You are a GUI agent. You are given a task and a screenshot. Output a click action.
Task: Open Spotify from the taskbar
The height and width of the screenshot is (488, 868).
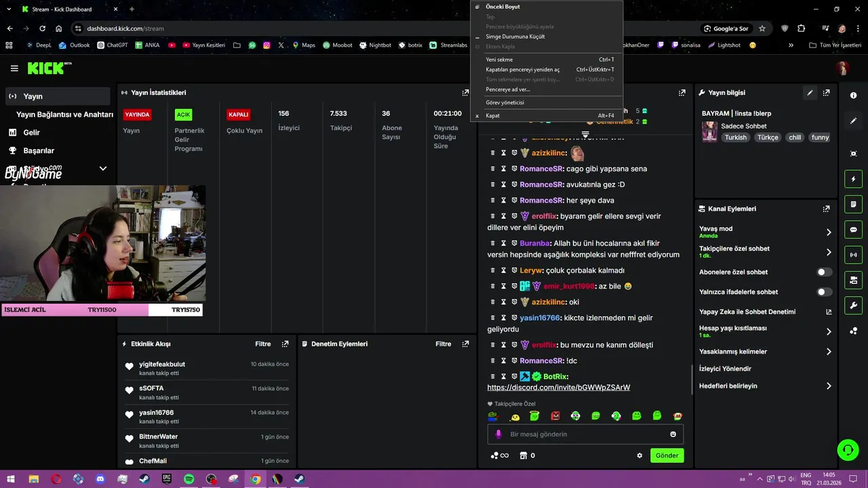(x=189, y=479)
